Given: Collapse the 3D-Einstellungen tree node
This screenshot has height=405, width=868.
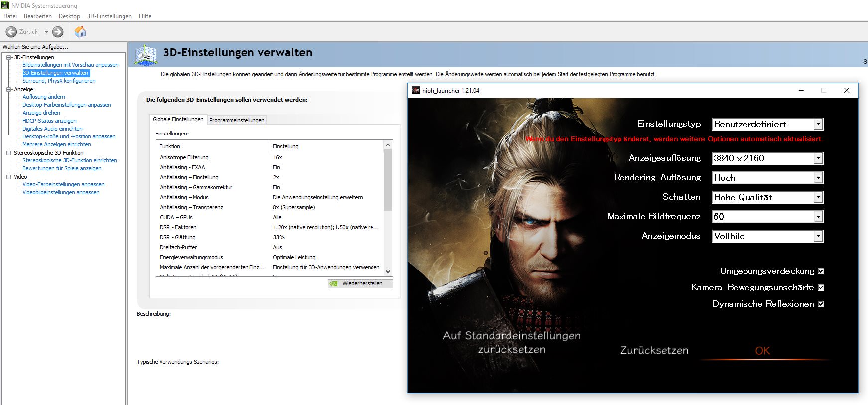Looking at the screenshot, I should coord(8,57).
